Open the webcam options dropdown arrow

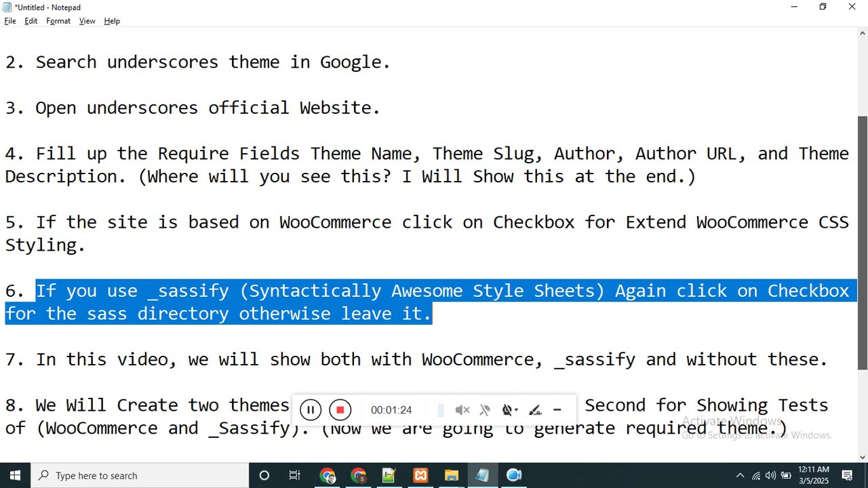coord(517,410)
